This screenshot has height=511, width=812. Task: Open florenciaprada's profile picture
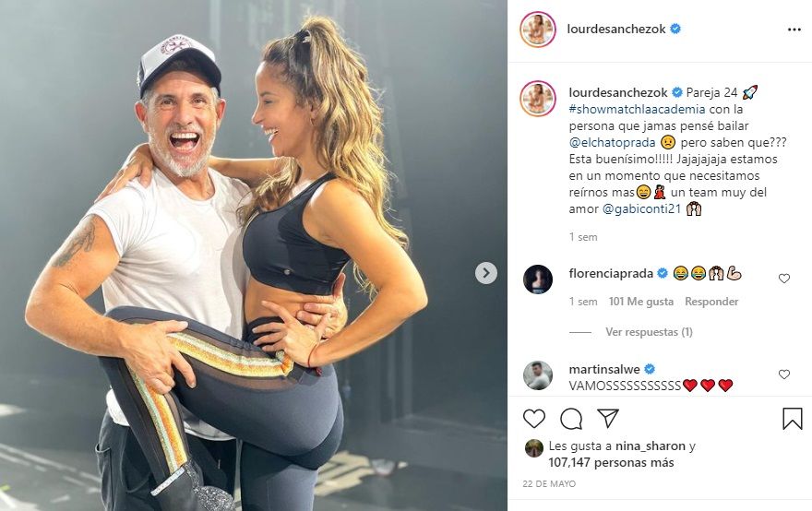tap(538, 279)
